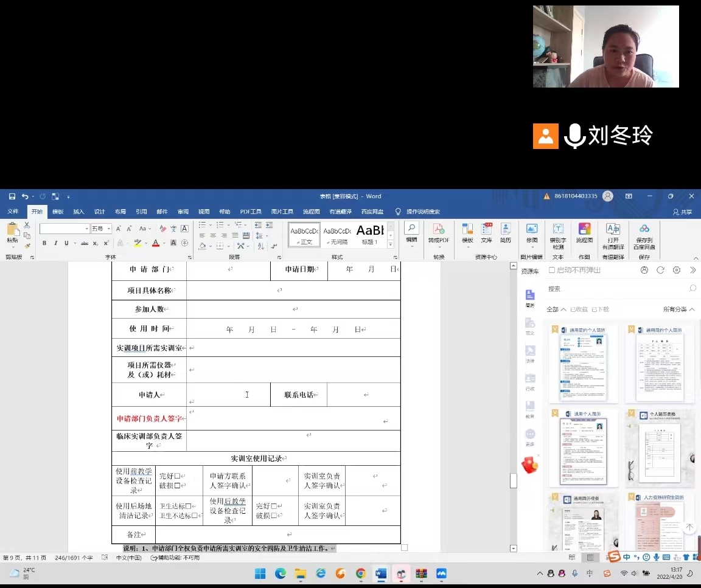Expand the 所有分类 category dropdown
Viewport: 701px width, 588px height.
point(678,310)
